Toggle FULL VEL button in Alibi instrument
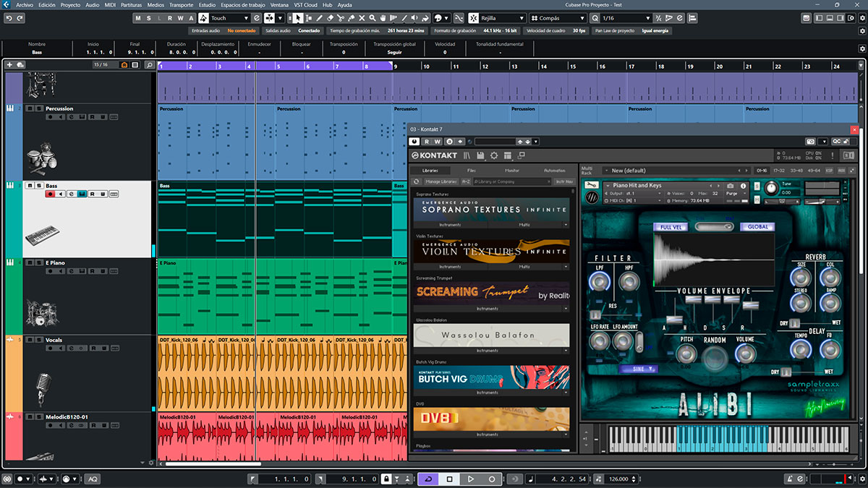The height and width of the screenshot is (488, 868). click(671, 226)
